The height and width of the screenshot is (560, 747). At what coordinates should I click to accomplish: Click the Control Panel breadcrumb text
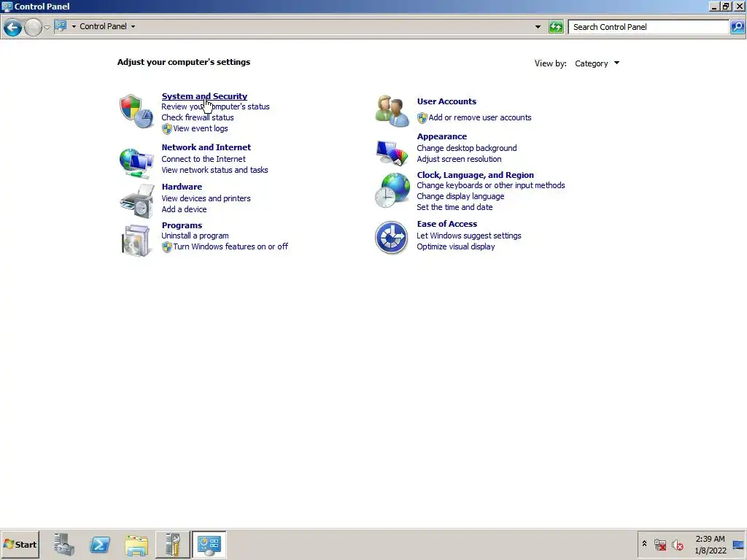point(103,26)
